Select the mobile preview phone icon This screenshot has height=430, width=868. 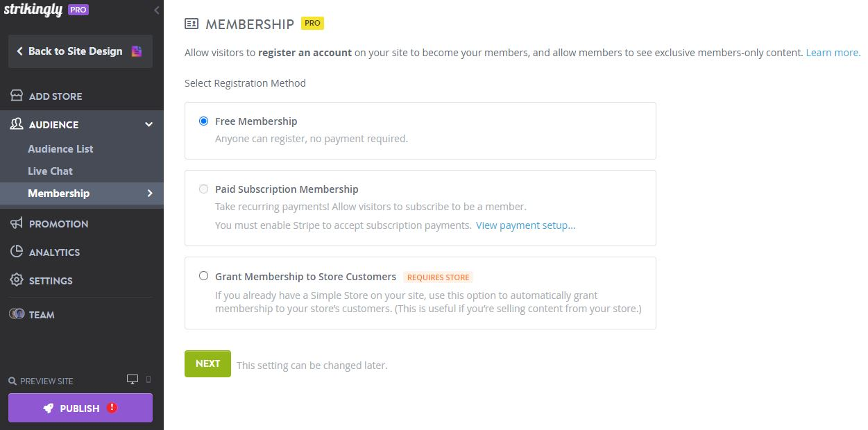(147, 379)
